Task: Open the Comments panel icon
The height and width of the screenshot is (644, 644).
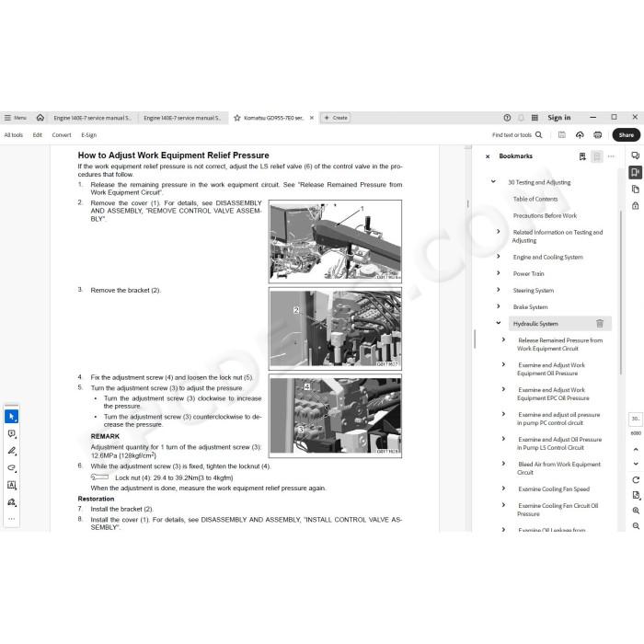Action: click(x=636, y=155)
